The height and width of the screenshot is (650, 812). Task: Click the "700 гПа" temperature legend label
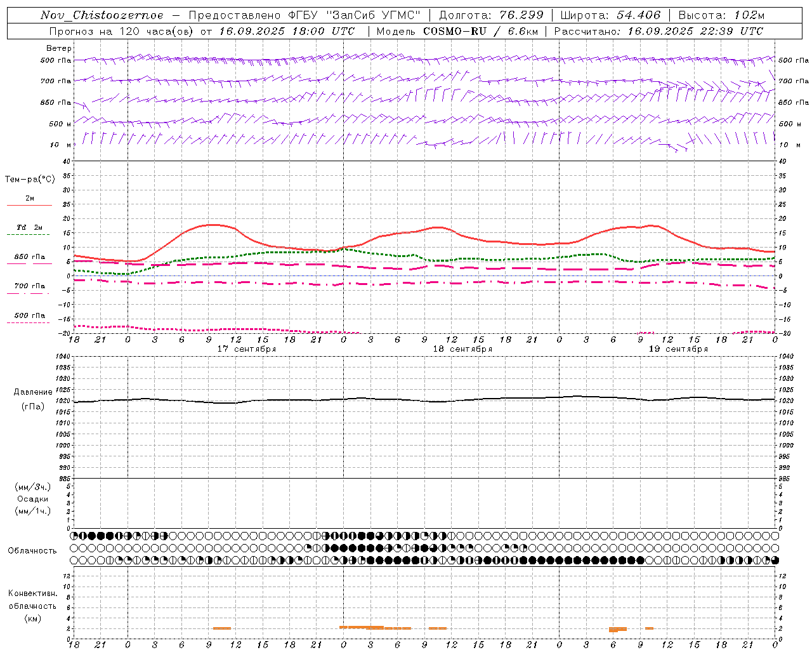click(30, 286)
